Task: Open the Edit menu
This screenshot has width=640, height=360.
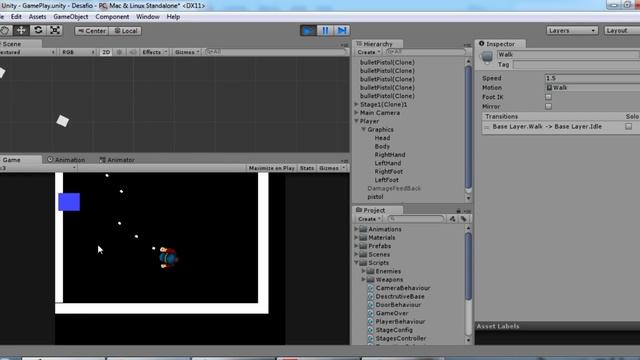Action: pyautogui.click(x=16, y=17)
